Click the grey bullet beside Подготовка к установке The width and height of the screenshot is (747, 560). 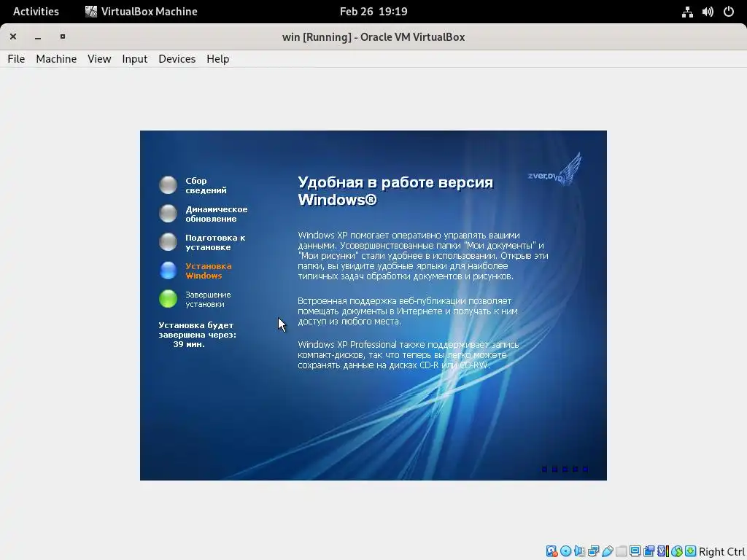169,242
